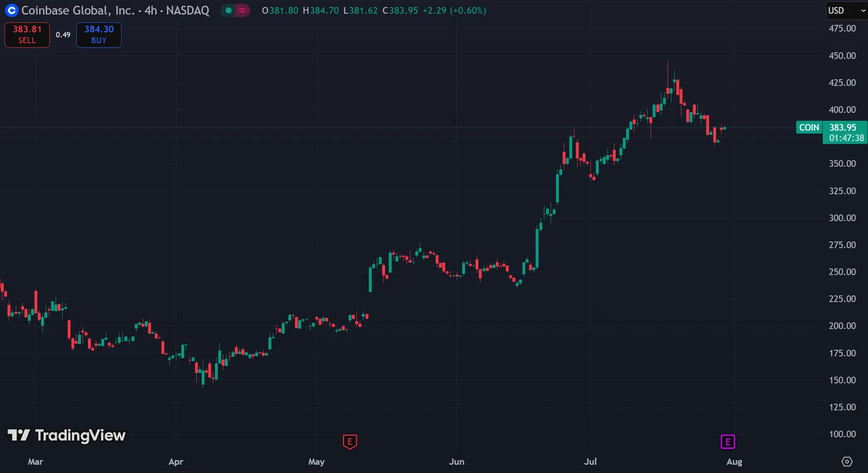Image resolution: width=868 pixels, height=473 pixels.
Task: Click the L381.62 low value
Action: click(361, 10)
